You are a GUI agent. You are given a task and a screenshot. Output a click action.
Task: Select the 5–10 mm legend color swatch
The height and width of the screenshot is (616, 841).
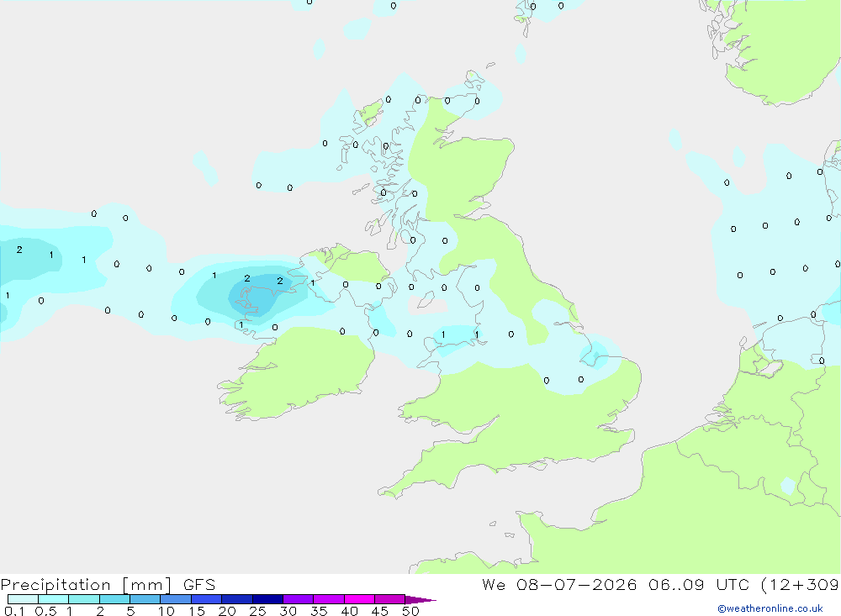tap(145, 599)
